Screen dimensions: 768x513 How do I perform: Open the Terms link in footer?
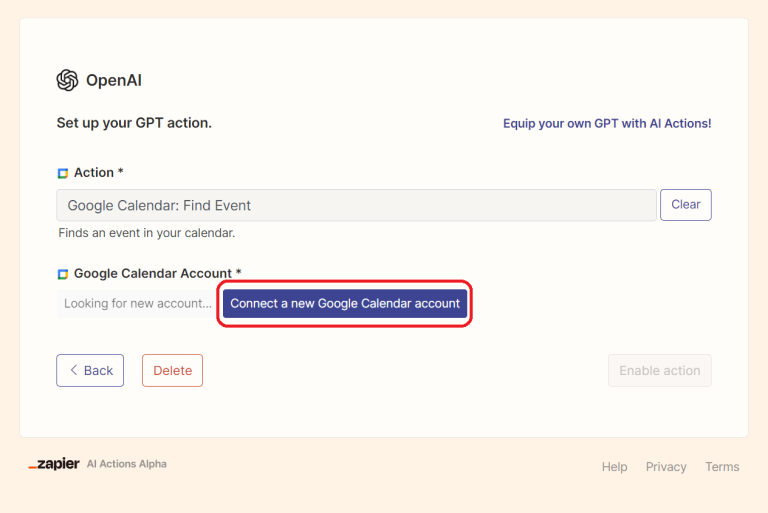[722, 467]
